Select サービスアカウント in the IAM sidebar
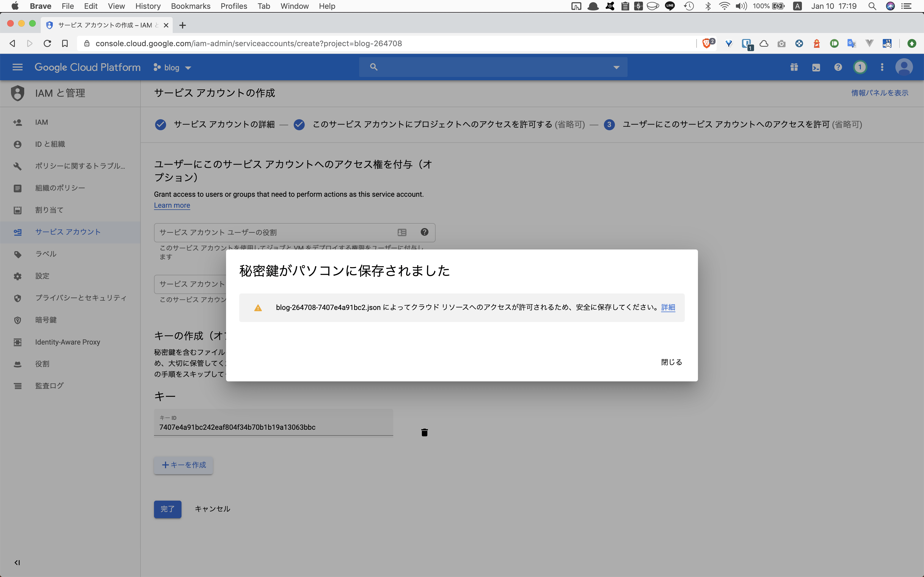The height and width of the screenshot is (577, 924). [x=68, y=232]
